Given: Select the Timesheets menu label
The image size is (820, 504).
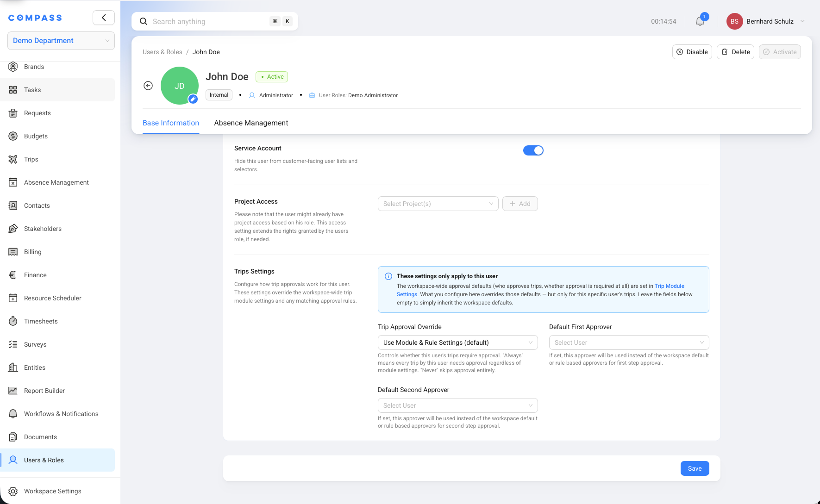Looking at the screenshot, I should pos(41,321).
